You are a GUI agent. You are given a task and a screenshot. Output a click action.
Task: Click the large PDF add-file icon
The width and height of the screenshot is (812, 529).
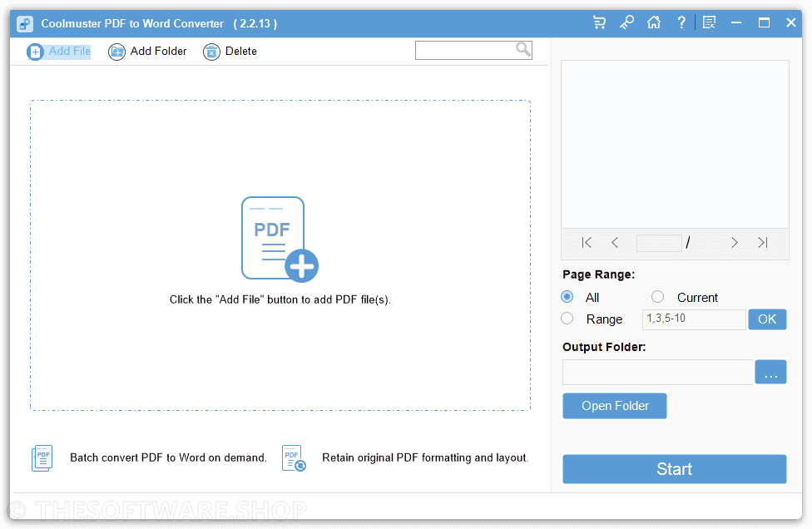click(x=280, y=240)
